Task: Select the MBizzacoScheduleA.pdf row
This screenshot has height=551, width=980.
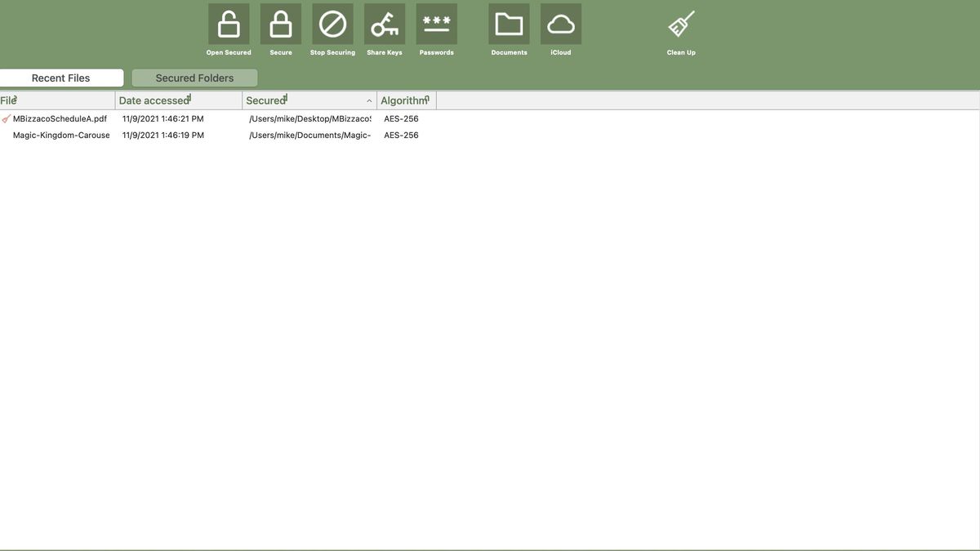Action: coord(59,117)
